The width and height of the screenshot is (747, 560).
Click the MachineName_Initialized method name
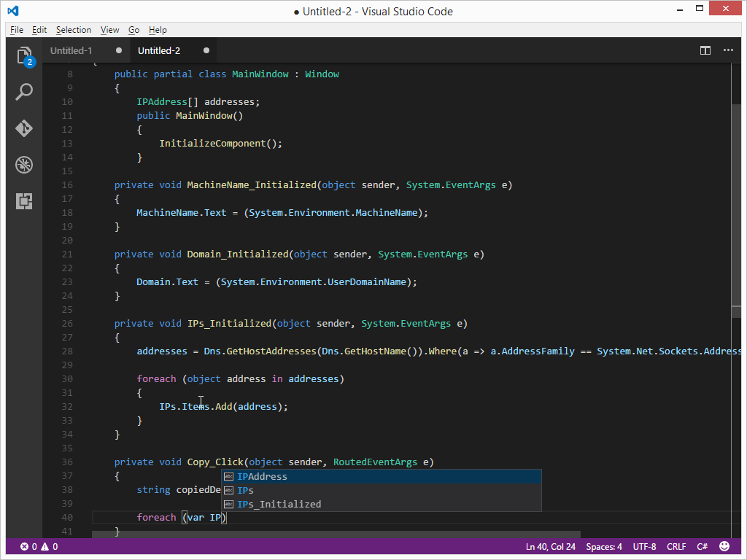point(252,184)
